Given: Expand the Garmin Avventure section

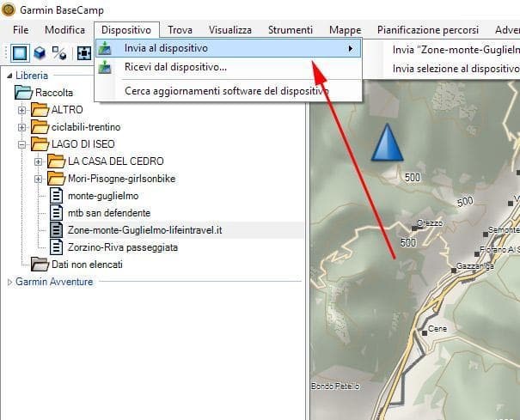Looking at the screenshot, I should point(9,282).
